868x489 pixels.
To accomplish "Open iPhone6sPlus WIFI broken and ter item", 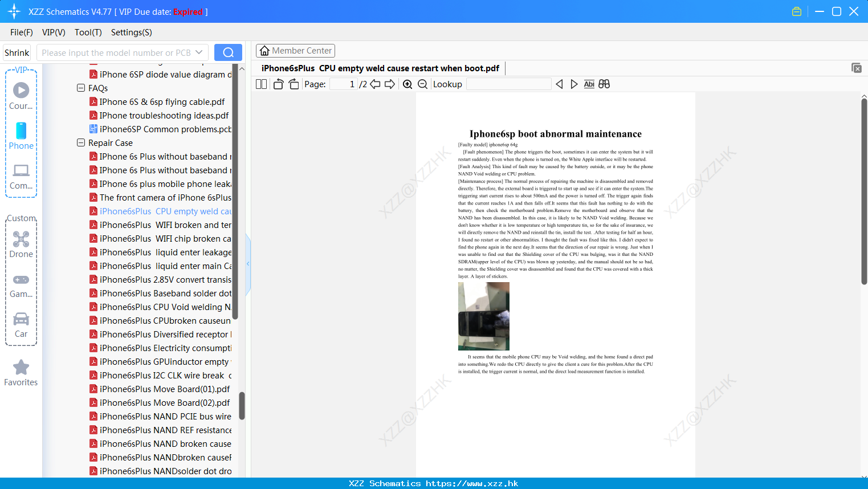I will [161, 225].
